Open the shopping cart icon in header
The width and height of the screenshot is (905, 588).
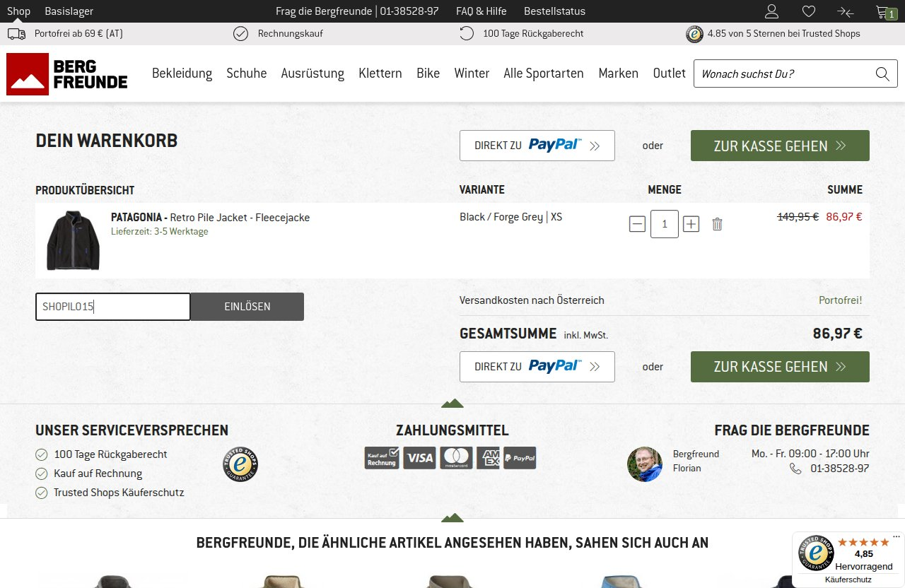(x=886, y=12)
